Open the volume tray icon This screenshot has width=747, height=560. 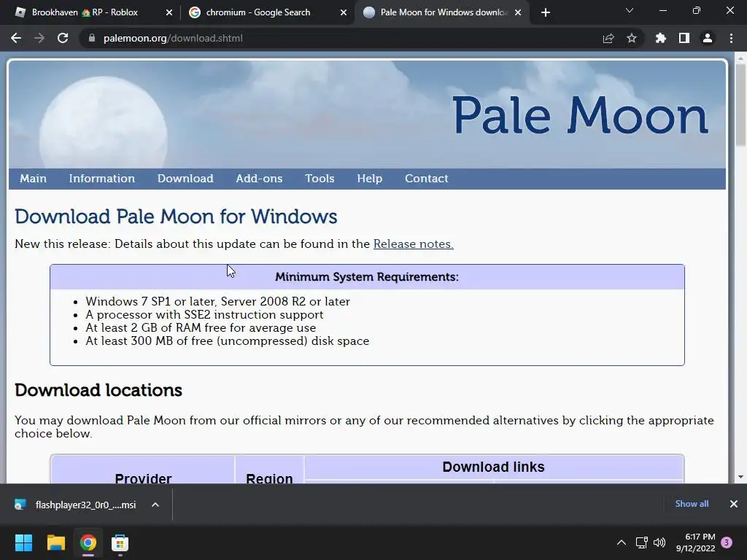(x=659, y=542)
